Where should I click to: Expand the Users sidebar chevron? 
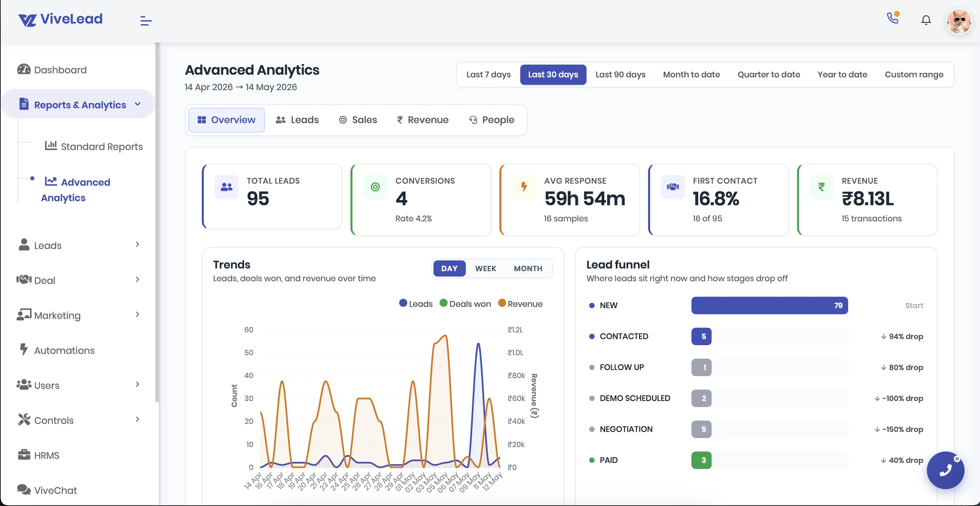coord(137,384)
